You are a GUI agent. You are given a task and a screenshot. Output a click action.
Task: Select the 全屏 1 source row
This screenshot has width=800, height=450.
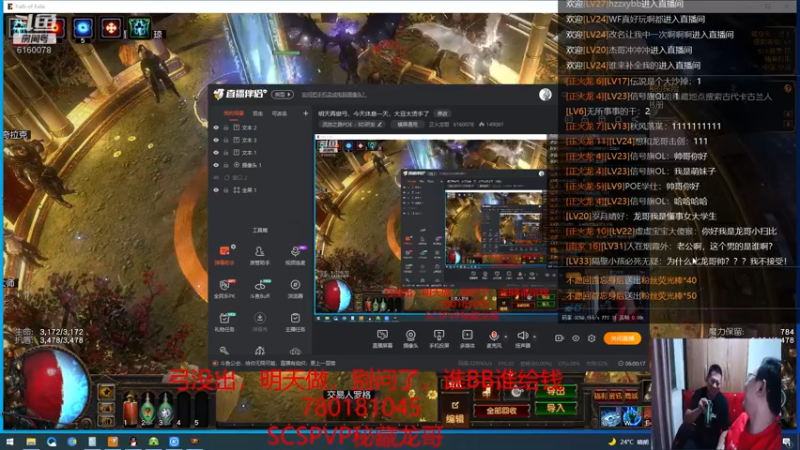point(259,190)
